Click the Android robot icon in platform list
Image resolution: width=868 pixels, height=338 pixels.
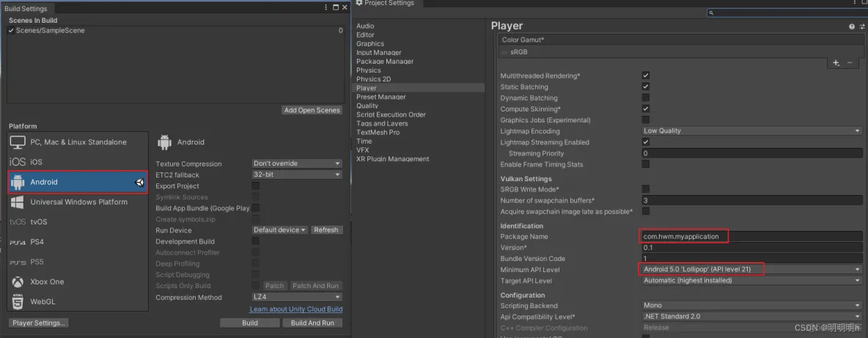click(x=18, y=182)
